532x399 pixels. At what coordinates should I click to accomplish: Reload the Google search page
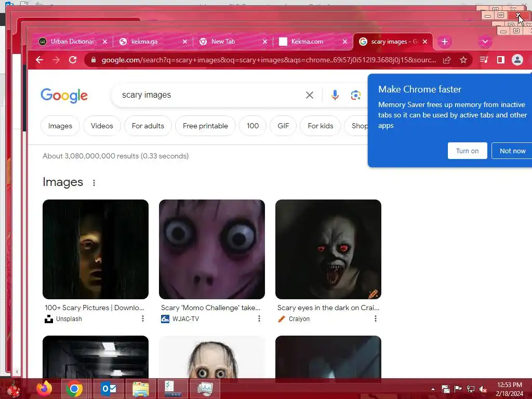tap(73, 60)
